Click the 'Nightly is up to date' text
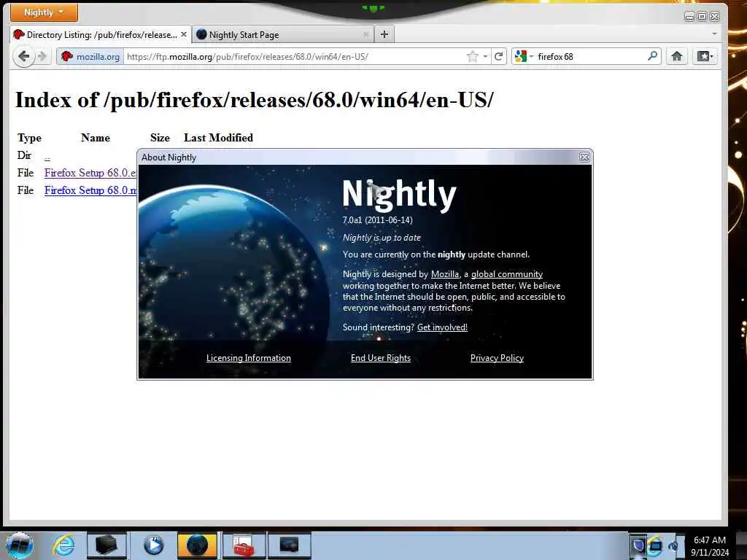The height and width of the screenshot is (560, 747). [x=382, y=238]
